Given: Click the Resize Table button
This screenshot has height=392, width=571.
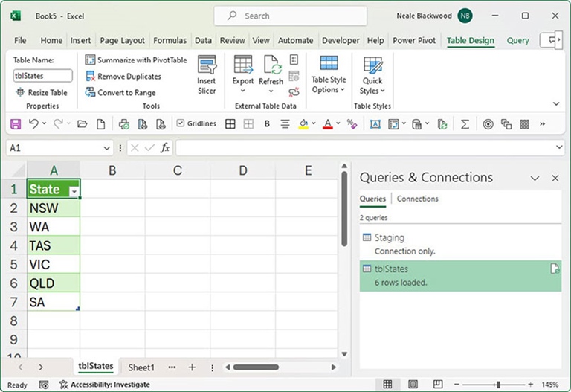Looking at the screenshot, I should pos(42,92).
